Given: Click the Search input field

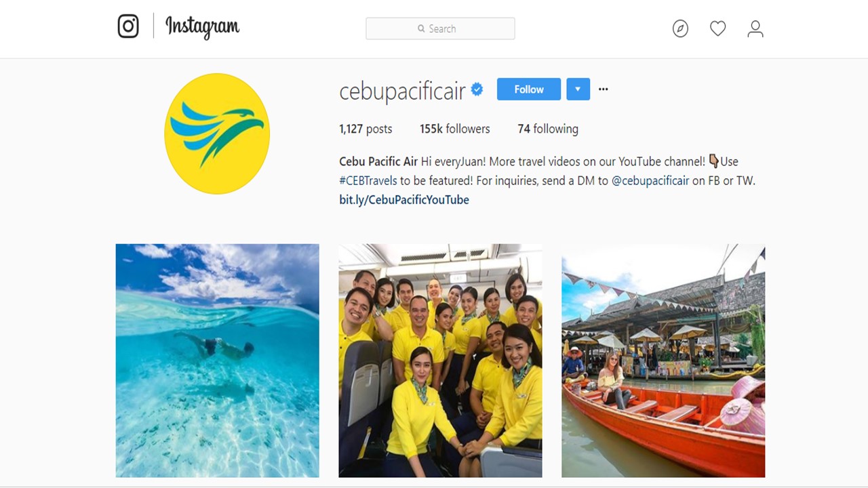Looking at the screenshot, I should [x=440, y=28].
